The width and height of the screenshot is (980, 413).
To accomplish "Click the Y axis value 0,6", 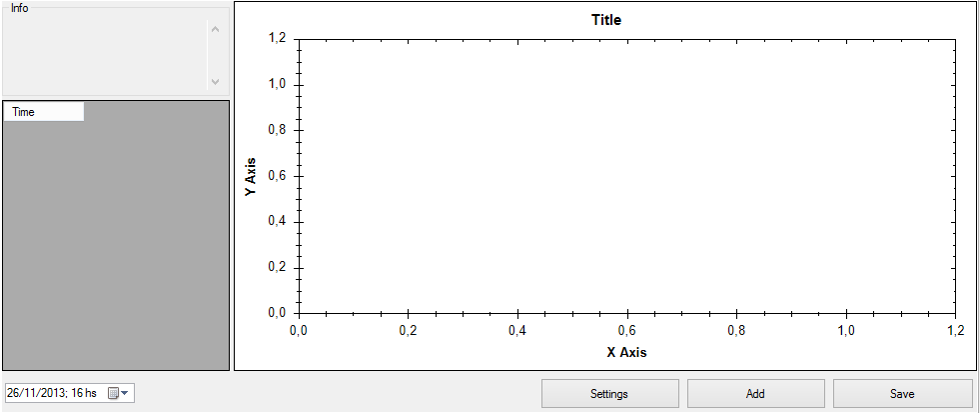I will [x=277, y=176].
